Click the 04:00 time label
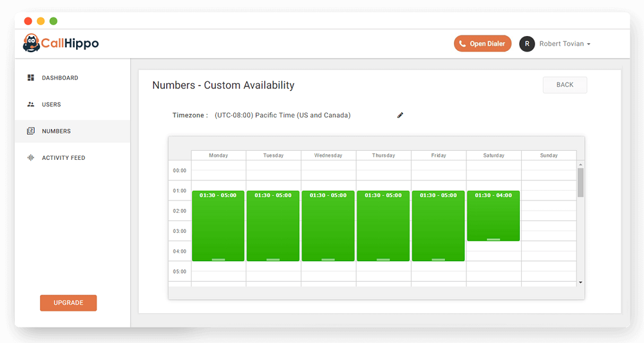 click(180, 251)
